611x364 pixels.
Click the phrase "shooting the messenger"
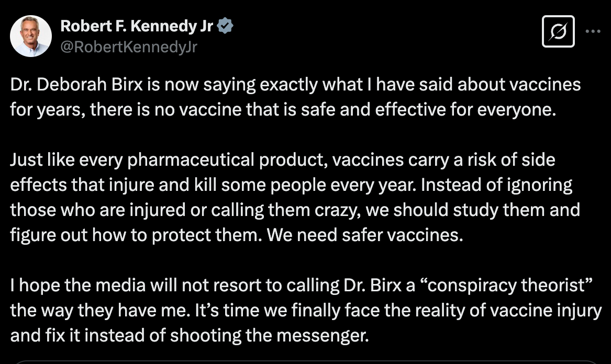(x=269, y=336)
